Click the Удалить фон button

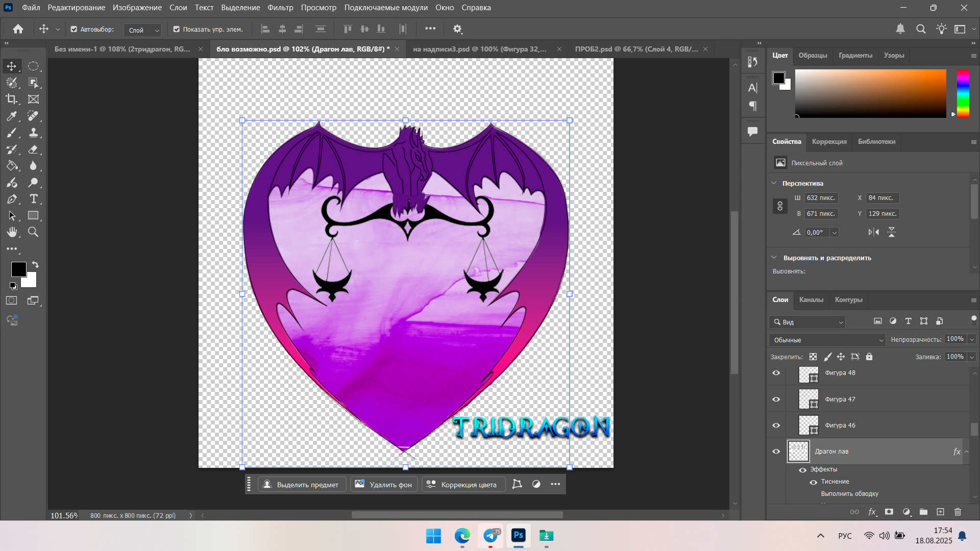(384, 484)
